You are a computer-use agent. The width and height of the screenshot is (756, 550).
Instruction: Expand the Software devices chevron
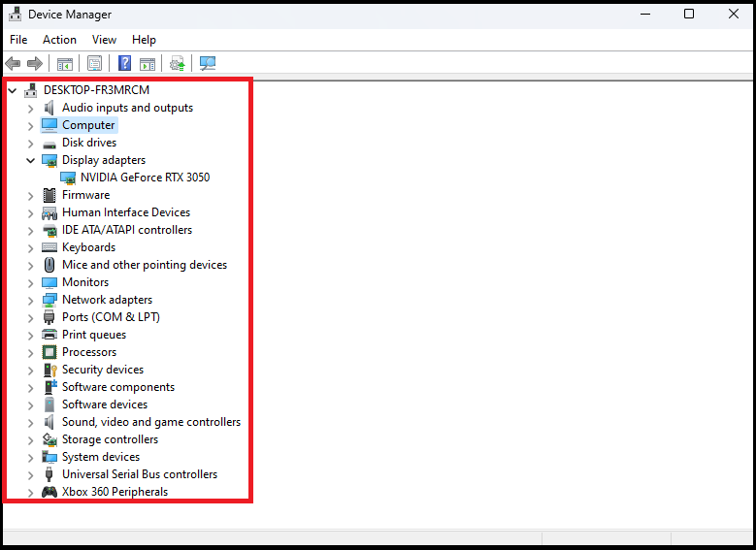[x=30, y=404]
